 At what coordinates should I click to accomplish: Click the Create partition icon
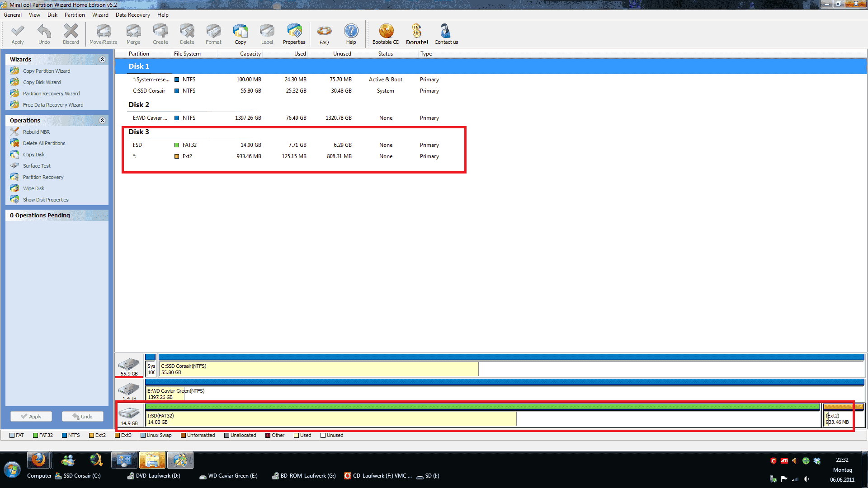[x=160, y=34]
